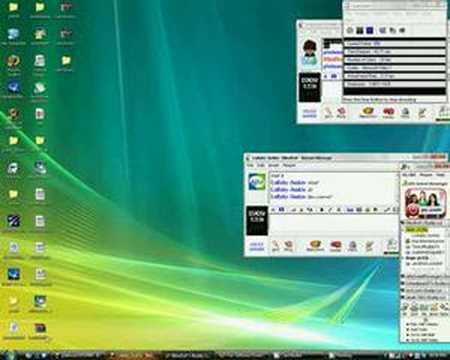This screenshot has width=450, height=360.
Task: Click the black Pause button in the recorder toolbar
Action: 359,30
